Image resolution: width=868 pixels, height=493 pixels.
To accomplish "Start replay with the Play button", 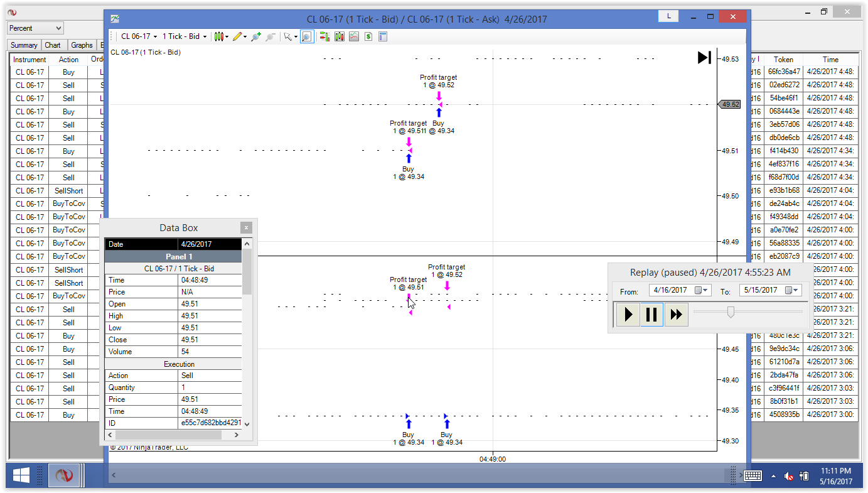I will 628,314.
